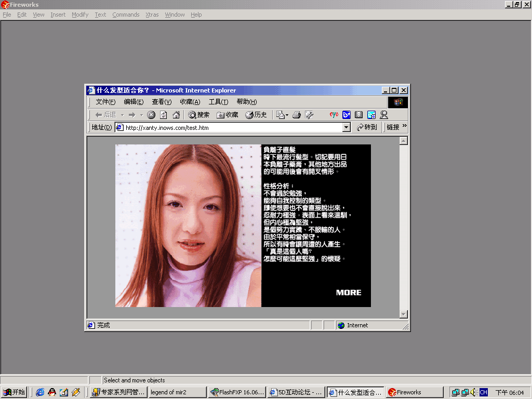Open the Fireworks Modify menu
532x399 pixels.
point(80,15)
